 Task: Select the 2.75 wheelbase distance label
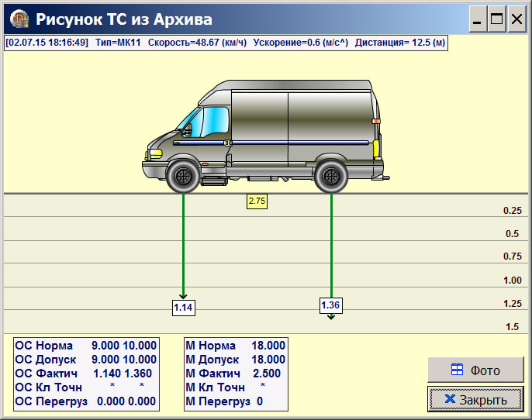point(257,201)
